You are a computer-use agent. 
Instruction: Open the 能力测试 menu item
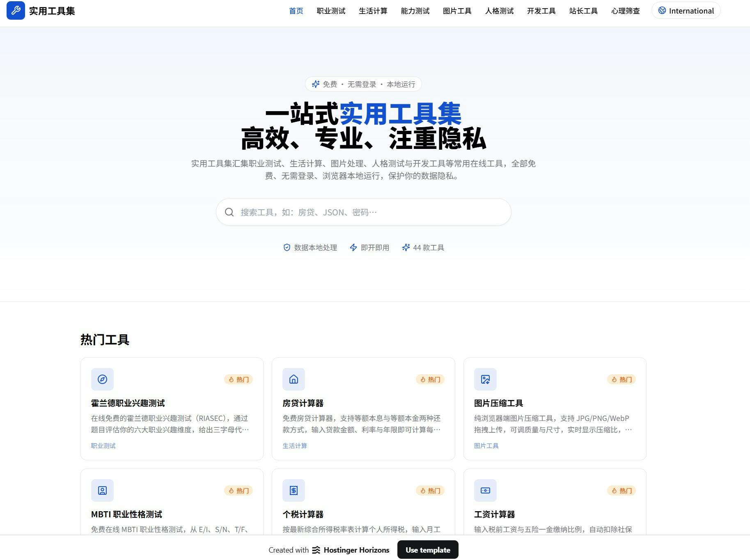[x=415, y=11]
